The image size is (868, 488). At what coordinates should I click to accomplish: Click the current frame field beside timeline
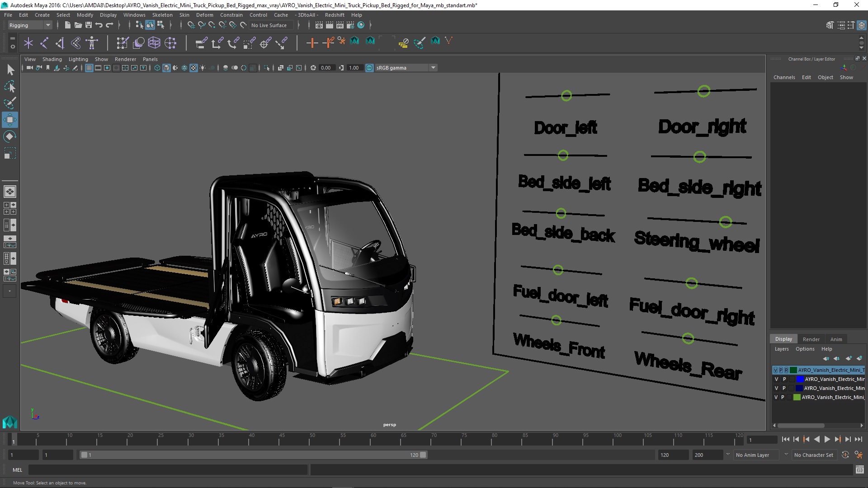pyautogui.click(x=762, y=440)
